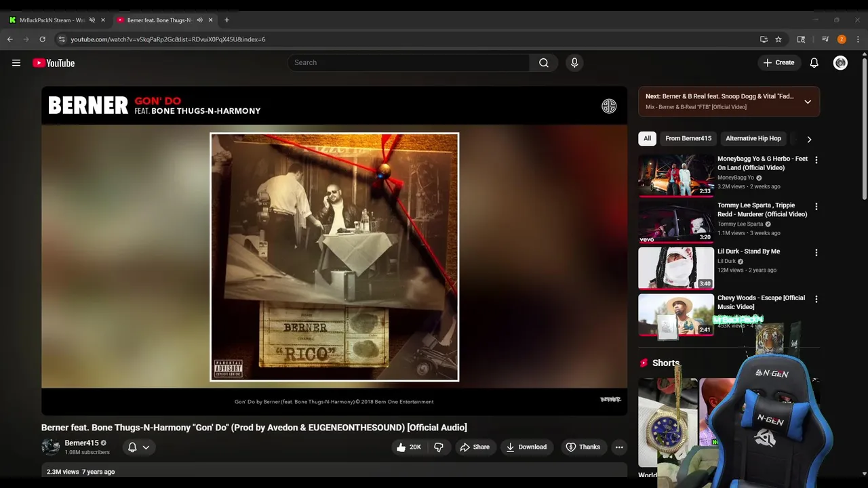Start voice search with microphone icon
868x488 pixels.
point(574,63)
